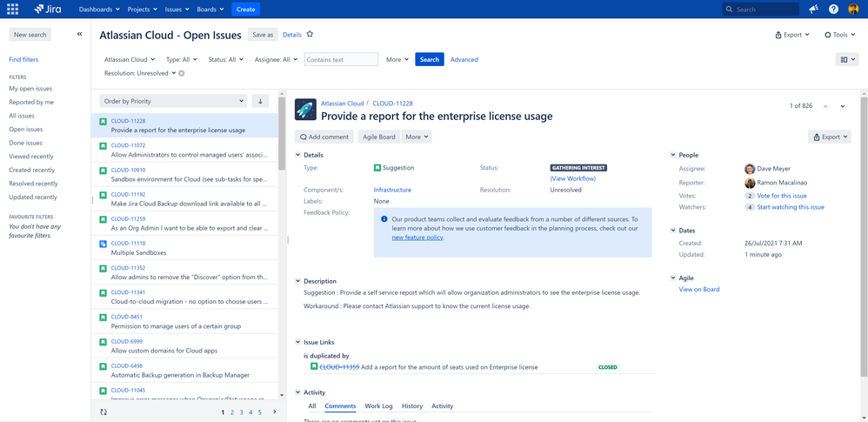This screenshot has height=422, width=868.
Task: Open the Assignee: All filter dropdown
Action: tap(277, 59)
